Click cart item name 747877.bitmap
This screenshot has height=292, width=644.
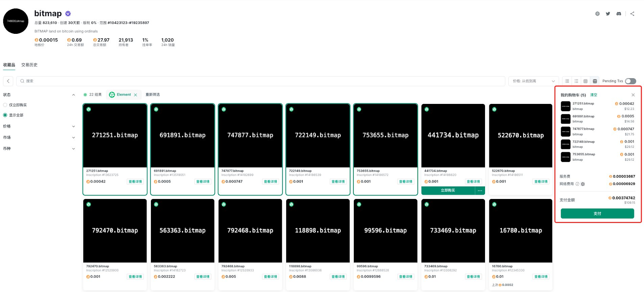(x=583, y=129)
